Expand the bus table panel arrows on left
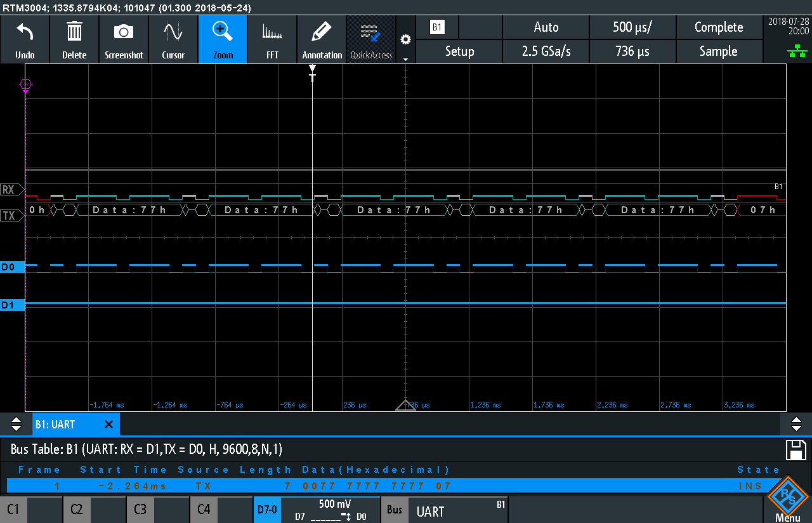 tap(16, 424)
